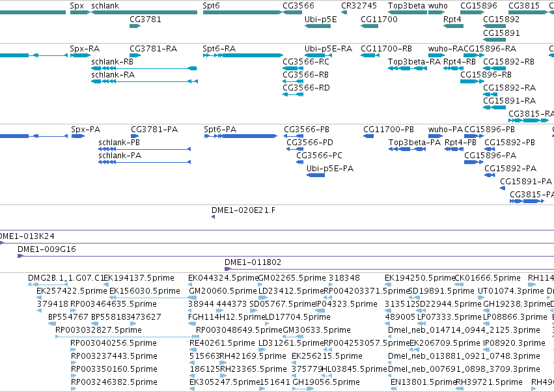554x392 pixels.
Task: Open EST GH19056.5prime
Action: coord(325,382)
